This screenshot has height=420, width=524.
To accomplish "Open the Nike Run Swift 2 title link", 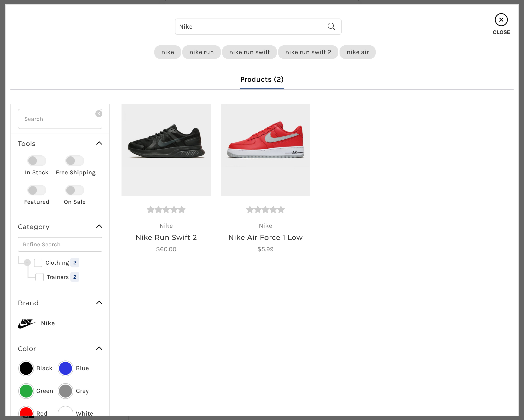I will click(166, 237).
